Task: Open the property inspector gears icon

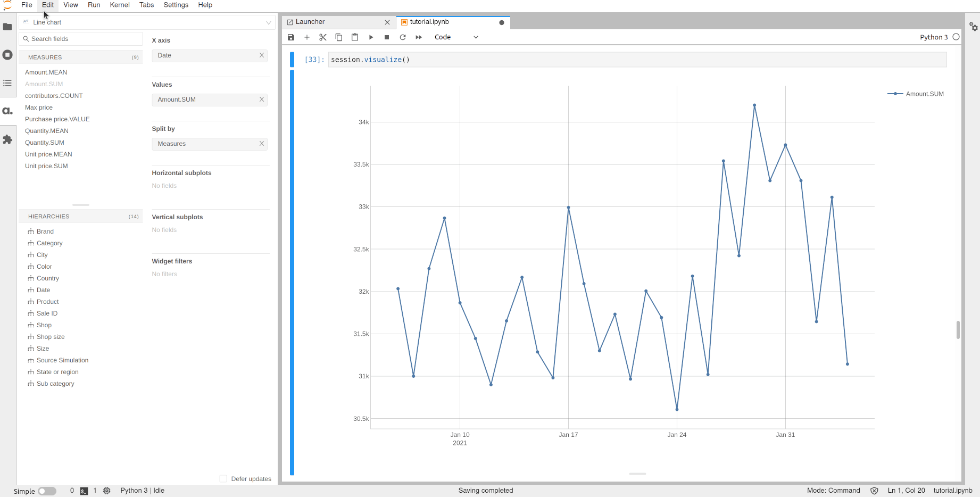Action: click(x=973, y=27)
